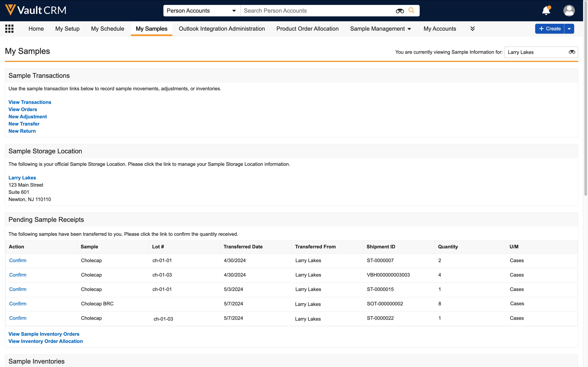The width and height of the screenshot is (588, 367).
Task: Open the user profile avatar
Action: pyautogui.click(x=569, y=11)
